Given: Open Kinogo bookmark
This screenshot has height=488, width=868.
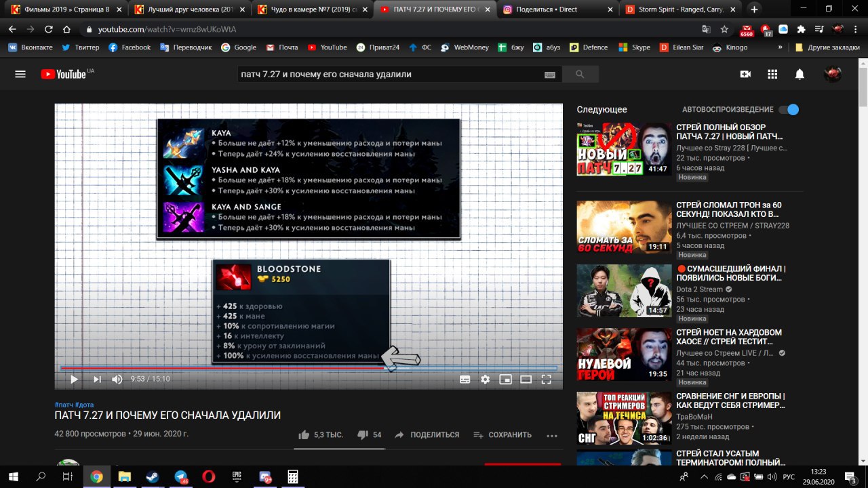Looking at the screenshot, I should [730, 47].
